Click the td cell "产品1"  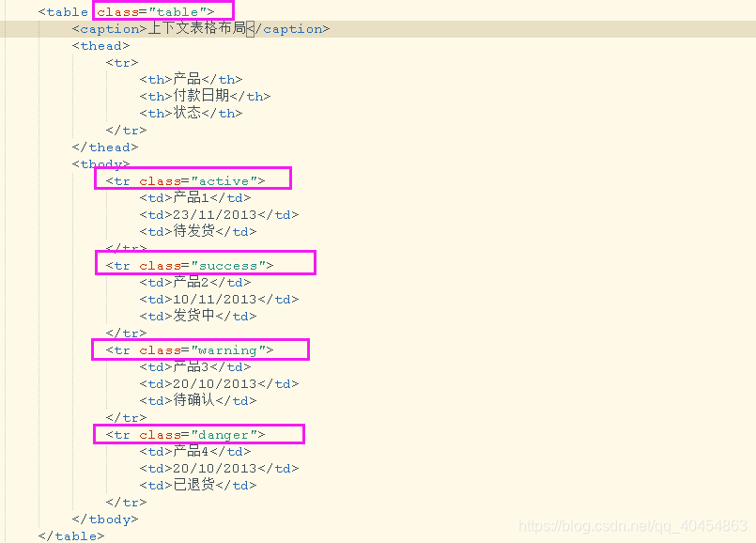(x=195, y=197)
